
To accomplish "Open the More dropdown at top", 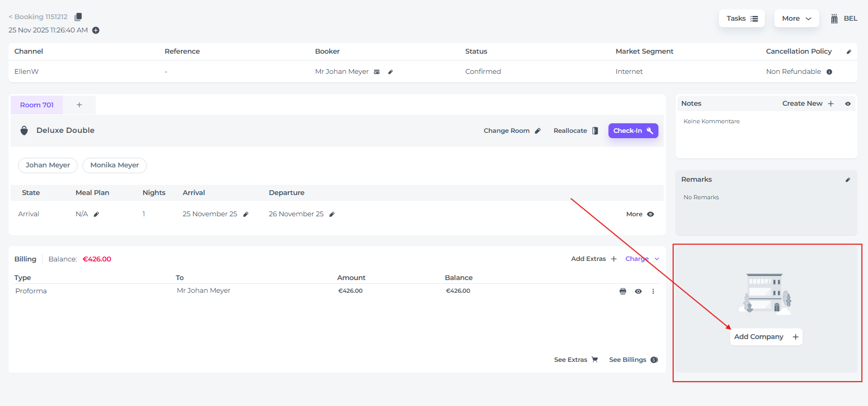I will point(796,19).
